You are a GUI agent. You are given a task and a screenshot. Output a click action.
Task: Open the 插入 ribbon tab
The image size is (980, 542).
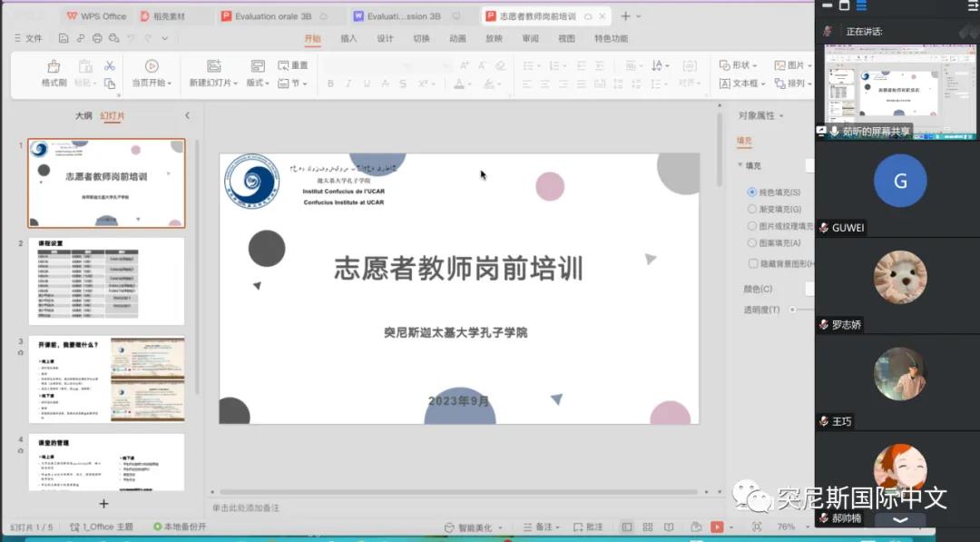coord(348,39)
